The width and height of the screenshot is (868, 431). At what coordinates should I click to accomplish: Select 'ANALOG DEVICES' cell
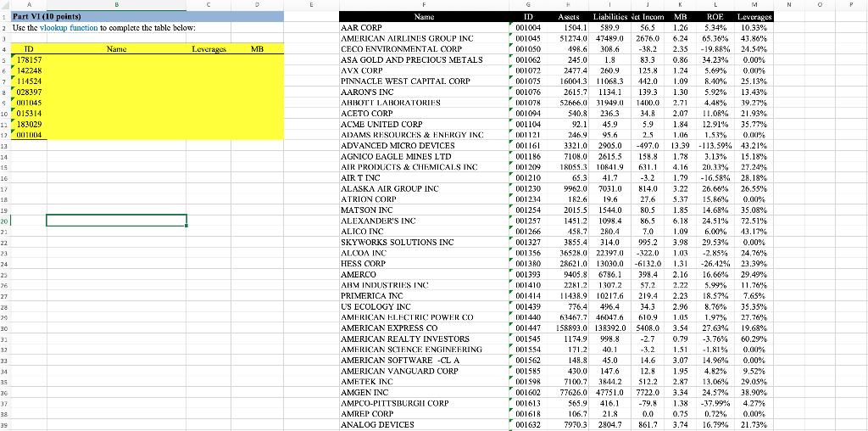pyautogui.click(x=424, y=425)
